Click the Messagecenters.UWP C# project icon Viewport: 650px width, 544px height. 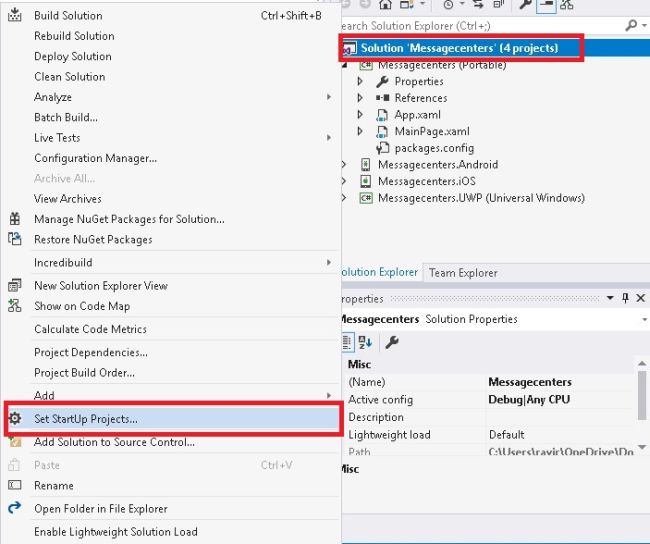(x=366, y=198)
